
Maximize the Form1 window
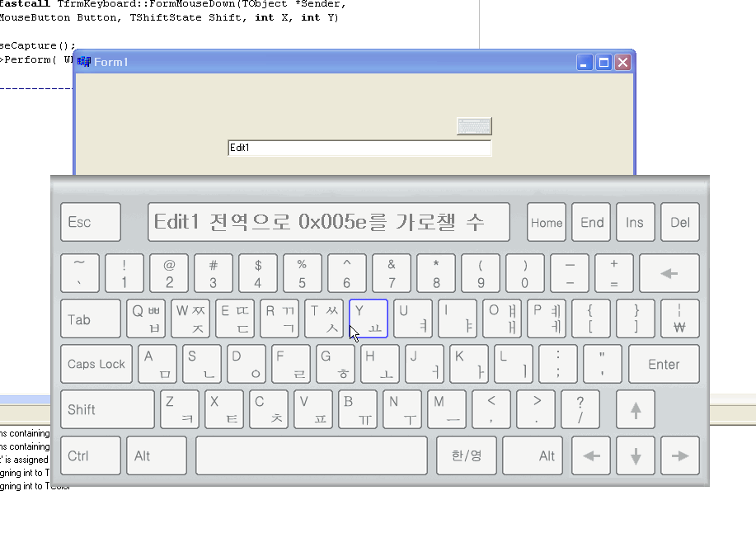tap(604, 63)
